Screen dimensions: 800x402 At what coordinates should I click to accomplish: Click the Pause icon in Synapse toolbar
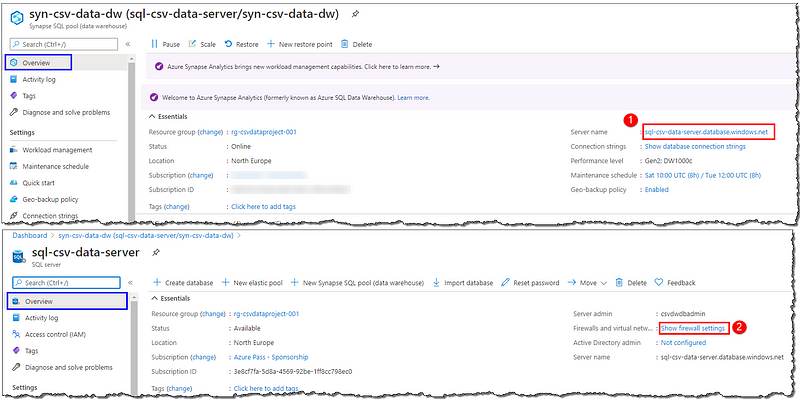(x=153, y=44)
